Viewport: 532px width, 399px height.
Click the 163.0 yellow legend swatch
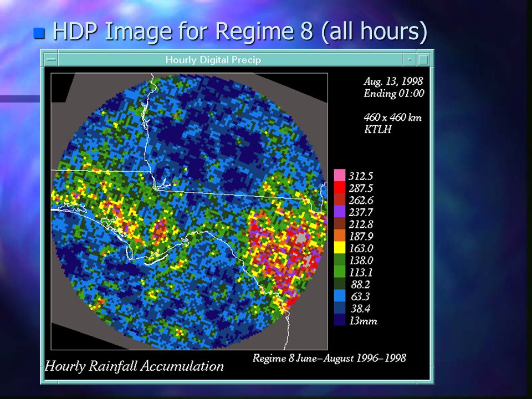(340, 248)
